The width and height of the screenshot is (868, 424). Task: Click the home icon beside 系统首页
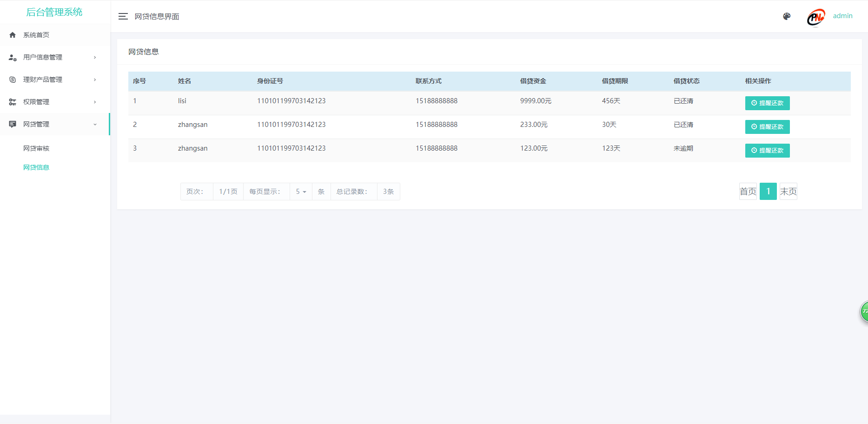coord(13,35)
